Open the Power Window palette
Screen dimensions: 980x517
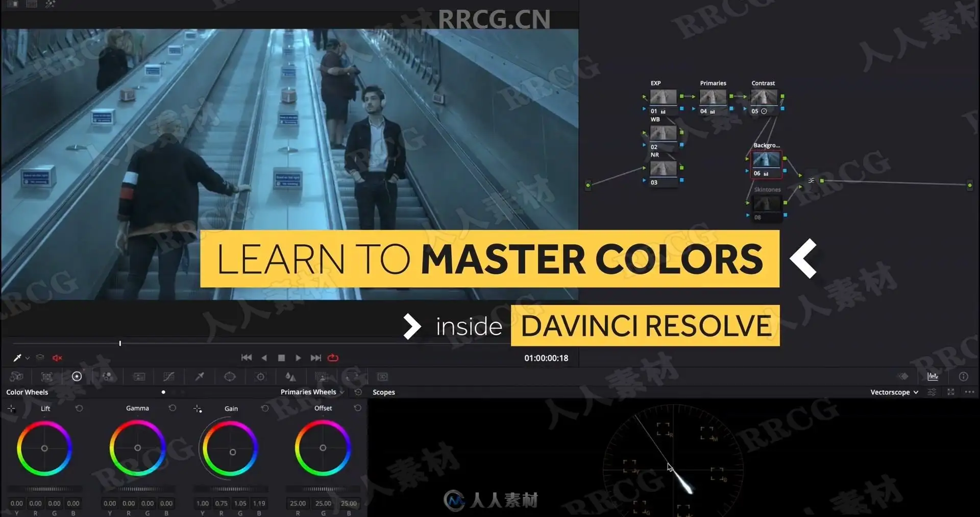230,377
